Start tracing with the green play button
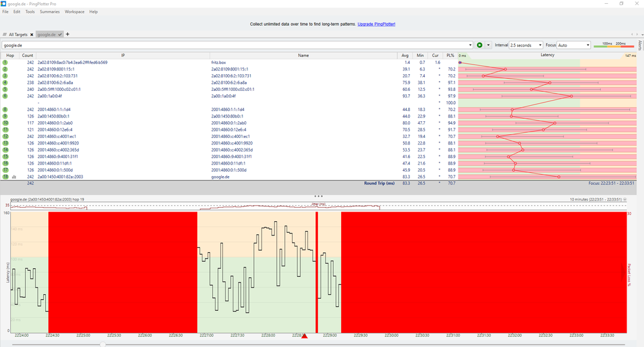The height and width of the screenshot is (347, 644). click(480, 45)
